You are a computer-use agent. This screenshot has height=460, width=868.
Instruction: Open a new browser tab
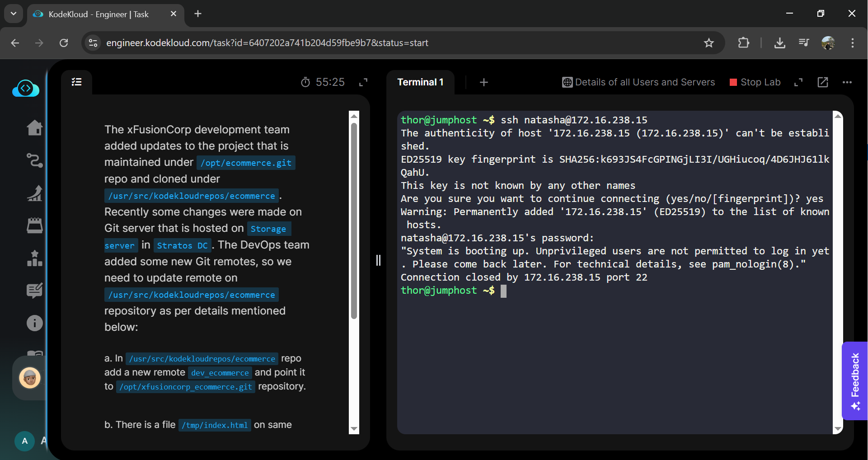(x=198, y=14)
